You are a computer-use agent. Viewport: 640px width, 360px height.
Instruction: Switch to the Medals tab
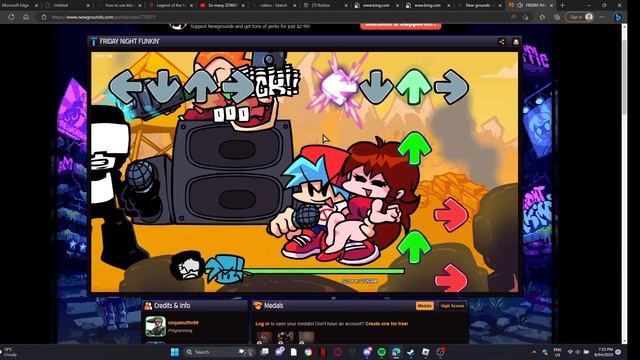[424, 306]
